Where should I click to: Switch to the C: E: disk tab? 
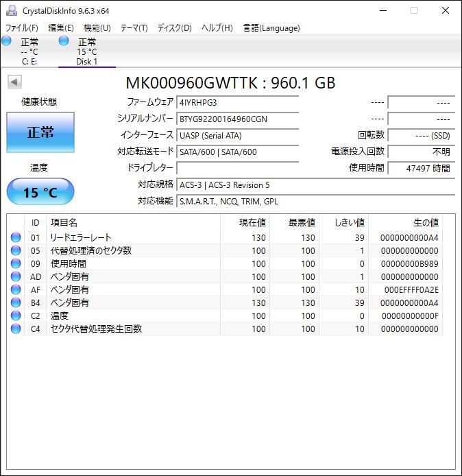click(29, 51)
